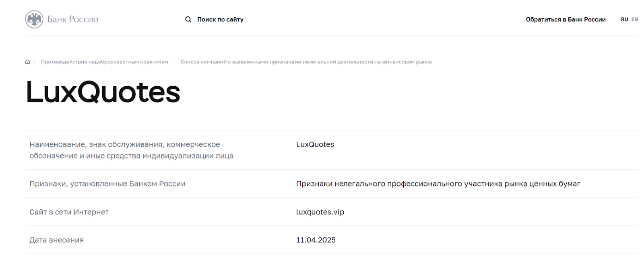Click the Признаки нелегального профессионального участника text

[438, 184]
